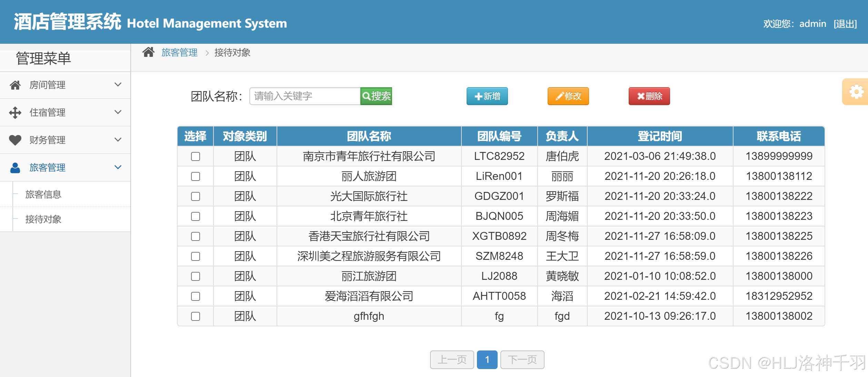Open the orange settings gear panel
This screenshot has width=868, height=377.
point(856,92)
